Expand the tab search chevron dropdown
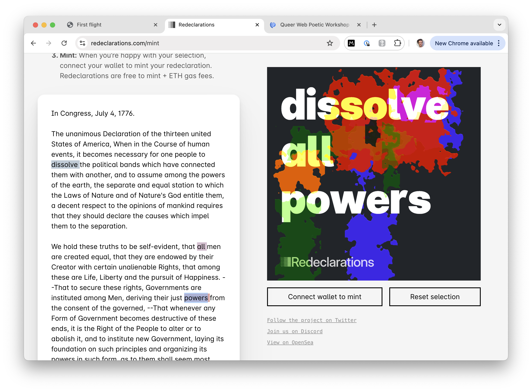This screenshot has height=392, width=532. (499, 25)
